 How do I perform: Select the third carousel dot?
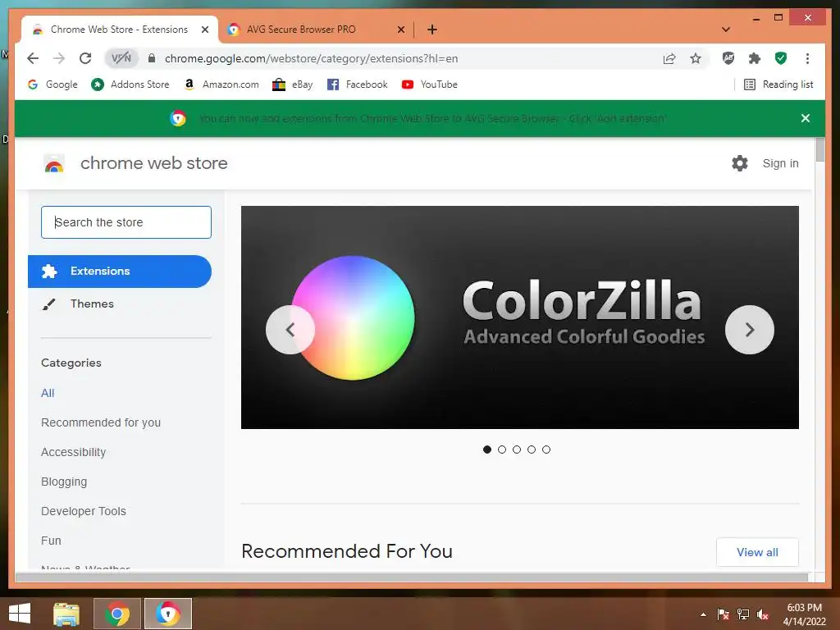pyautogui.click(x=517, y=450)
